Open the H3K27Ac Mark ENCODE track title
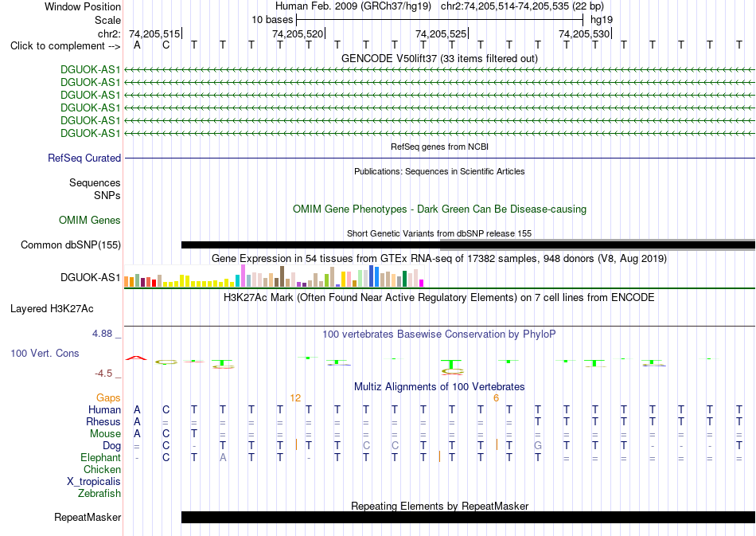 [x=439, y=298]
